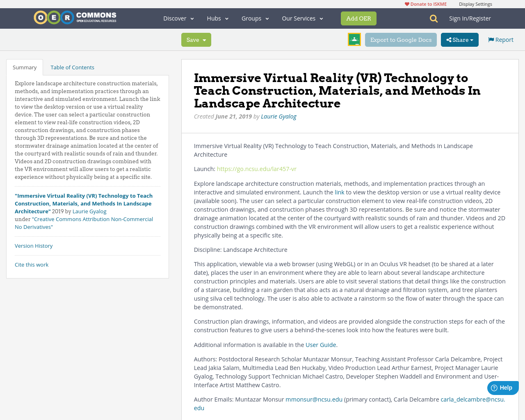This screenshot has height=420, width=525.
Task: Expand the Our Services menu
Action: (302, 18)
